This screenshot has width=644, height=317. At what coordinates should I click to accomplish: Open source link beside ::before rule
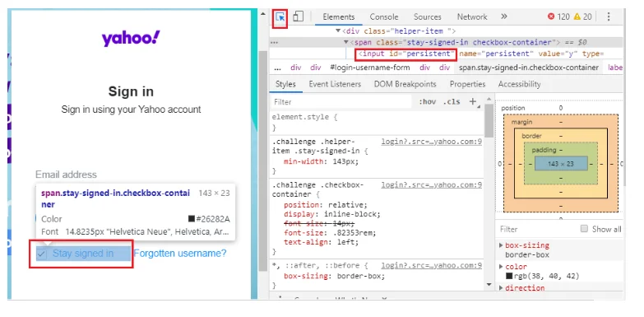tap(431, 266)
